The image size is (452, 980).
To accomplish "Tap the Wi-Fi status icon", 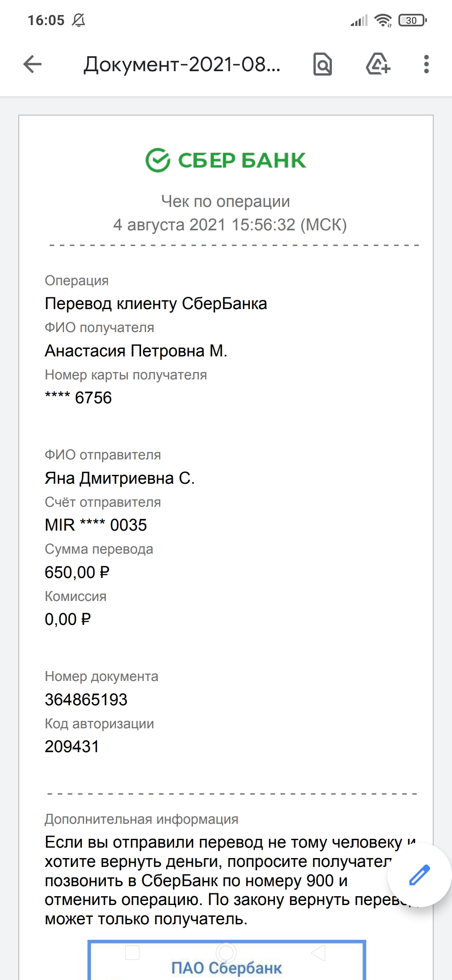I will coord(383,20).
